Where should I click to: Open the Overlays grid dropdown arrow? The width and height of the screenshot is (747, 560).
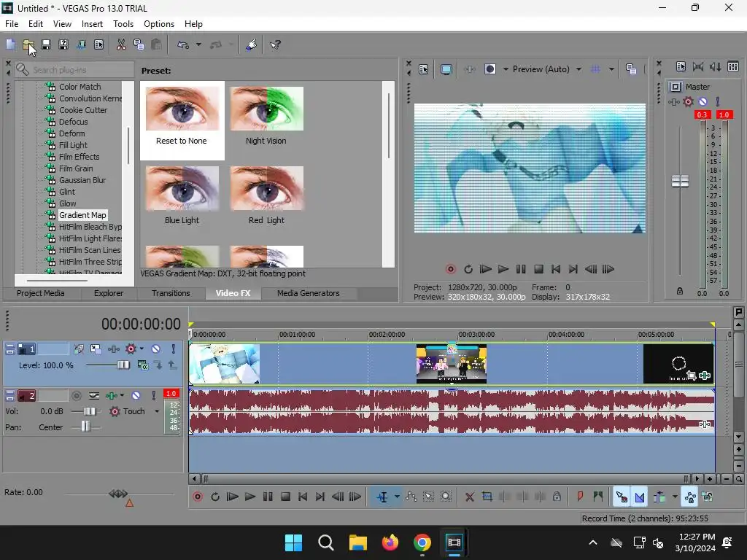(x=612, y=69)
